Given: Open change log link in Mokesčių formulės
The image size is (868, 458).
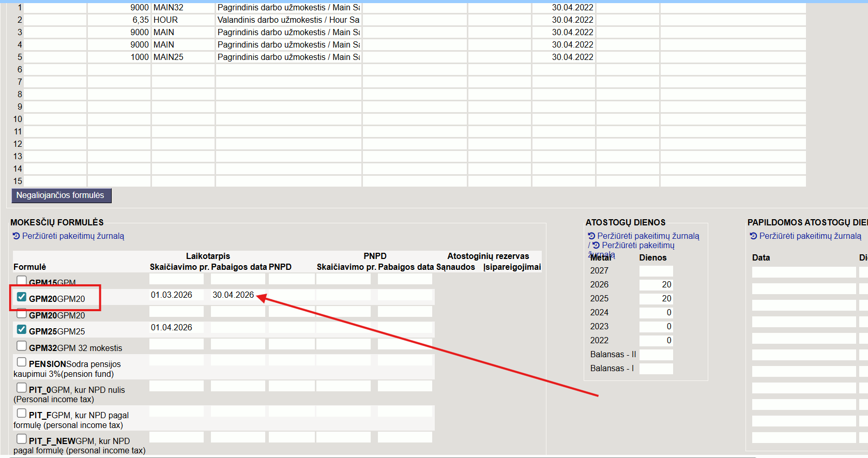Looking at the screenshot, I should point(73,236).
